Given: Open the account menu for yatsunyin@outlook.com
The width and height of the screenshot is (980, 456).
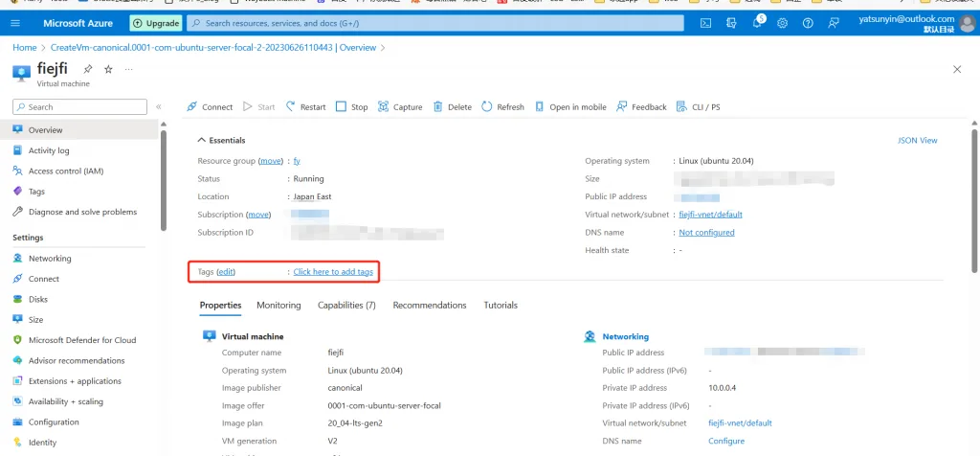Looking at the screenshot, I should pyautogui.click(x=915, y=24).
